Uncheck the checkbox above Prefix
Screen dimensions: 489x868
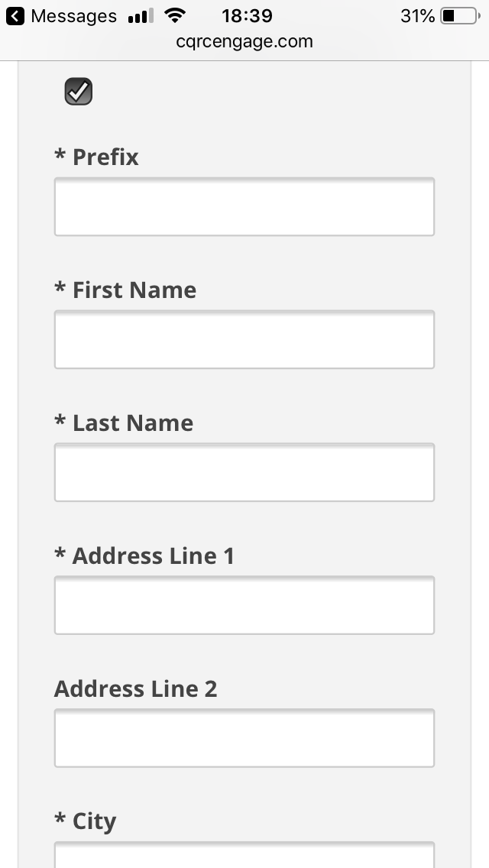coord(79,92)
